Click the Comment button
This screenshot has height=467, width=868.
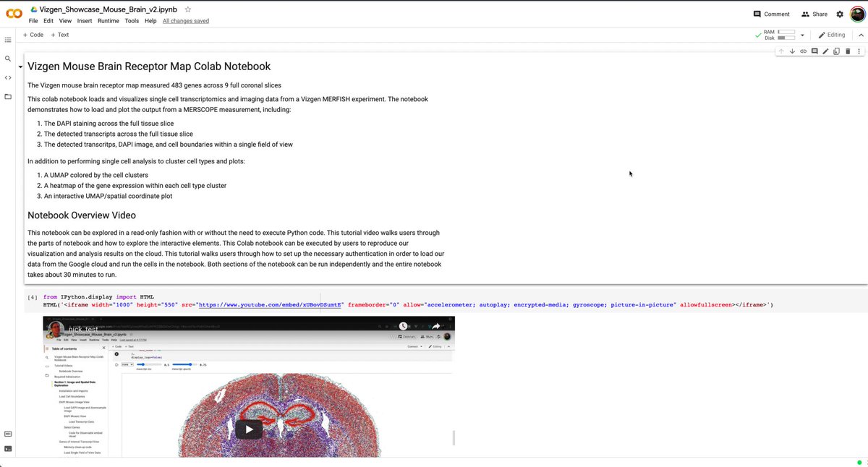771,14
